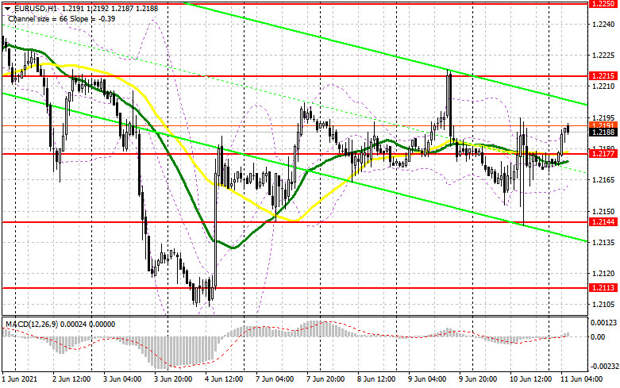
Task: Click the 1.2195 price scale value
Action: coord(603,118)
